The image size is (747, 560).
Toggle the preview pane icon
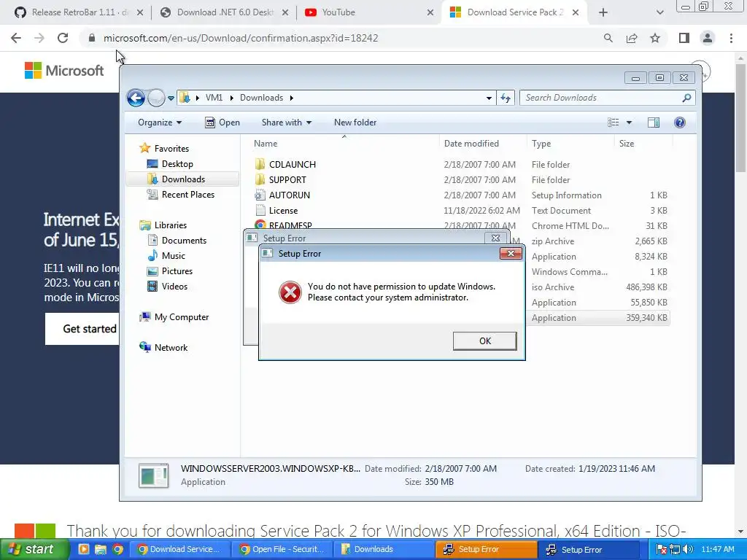pos(653,122)
